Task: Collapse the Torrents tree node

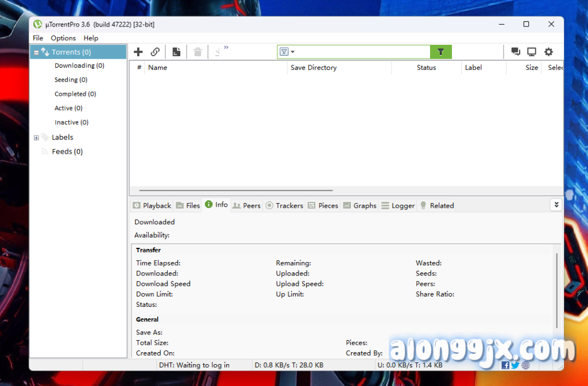Action: click(x=36, y=52)
